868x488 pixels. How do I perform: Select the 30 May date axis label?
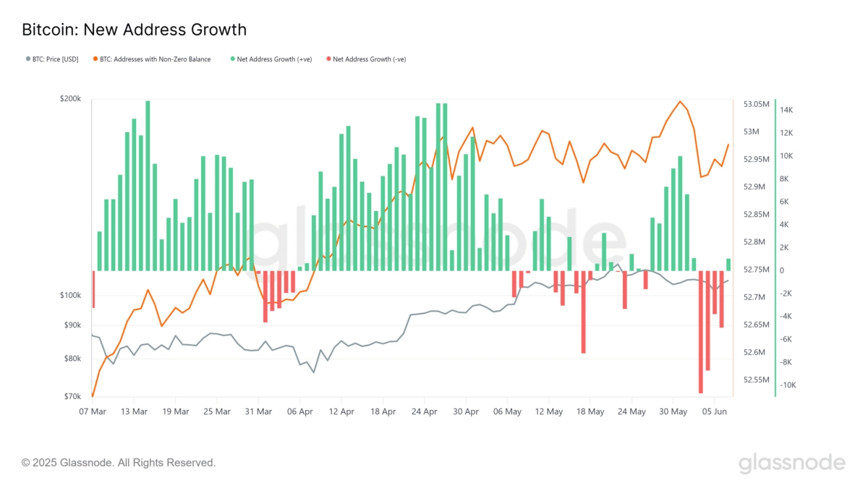673,411
